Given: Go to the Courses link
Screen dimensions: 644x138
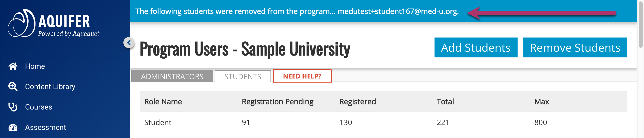Looking at the screenshot, I should [39, 107].
